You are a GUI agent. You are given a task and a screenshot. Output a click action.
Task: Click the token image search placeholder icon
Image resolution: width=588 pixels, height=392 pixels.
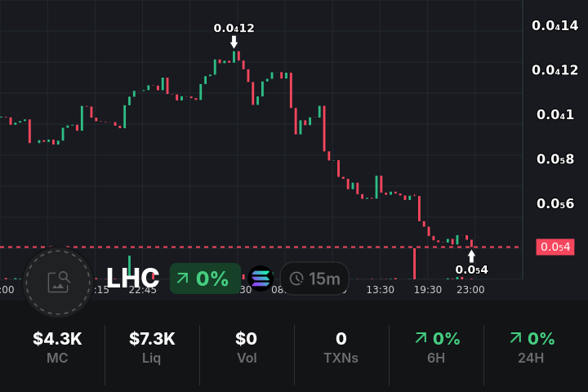(x=58, y=282)
